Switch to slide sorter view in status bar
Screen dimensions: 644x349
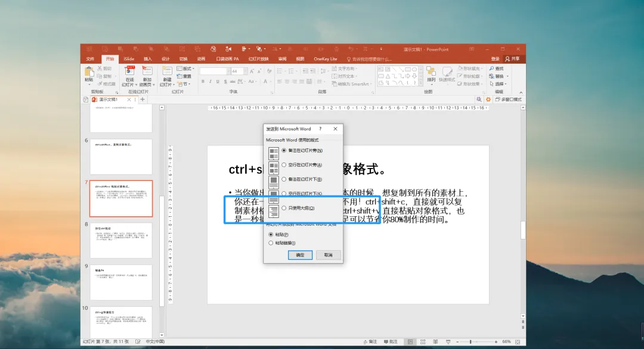[x=423, y=342]
